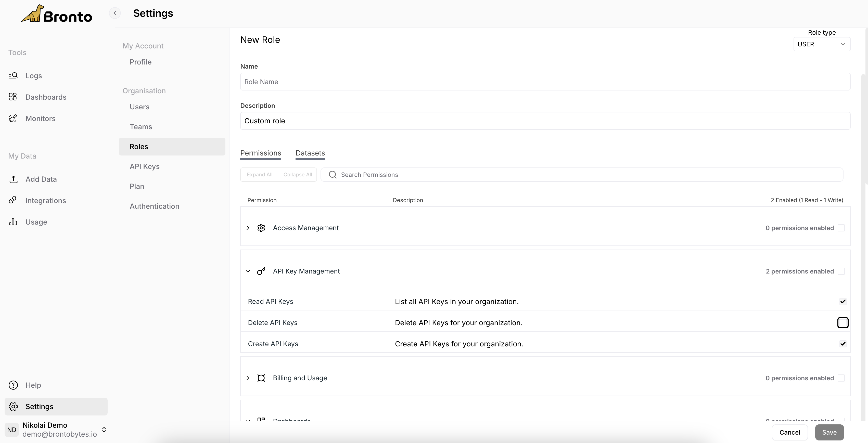Switch to the Datasets tab

(x=310, y=153)
